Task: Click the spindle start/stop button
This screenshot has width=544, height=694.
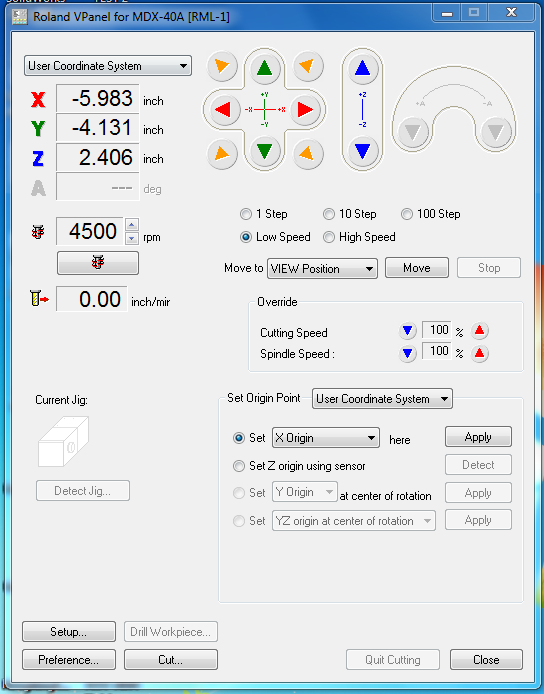Action: point(98,263)
